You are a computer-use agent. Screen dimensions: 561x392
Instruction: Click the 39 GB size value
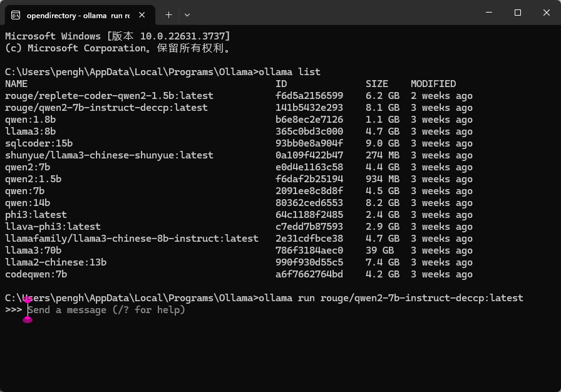[379, 250]
